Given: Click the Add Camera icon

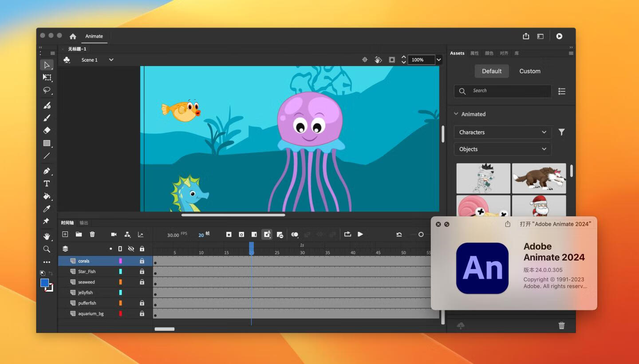Looking at the screenshot, I should pyautogui.click(x=114, y=235).
